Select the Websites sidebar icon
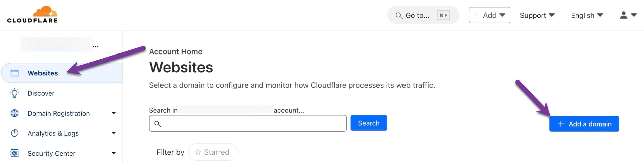The width and height of the screenshot is (644, 163). [x=15, y=73]
